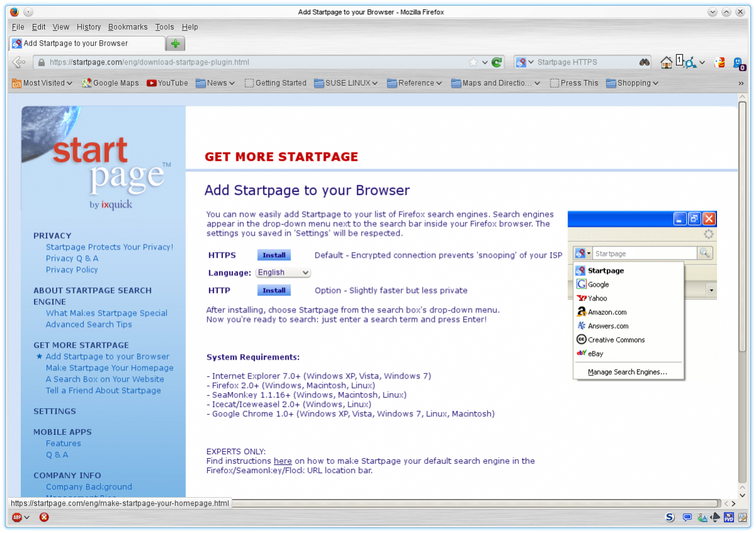
Task: Open the Privacy Q & A link
Action: point(72,258)
